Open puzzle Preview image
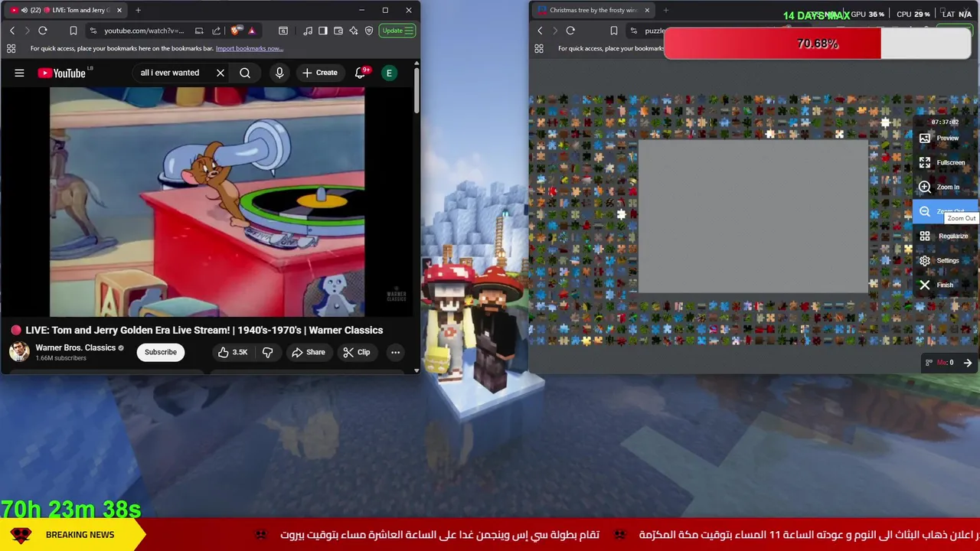The width and height of the screenshot is (980, 551). 946,138
